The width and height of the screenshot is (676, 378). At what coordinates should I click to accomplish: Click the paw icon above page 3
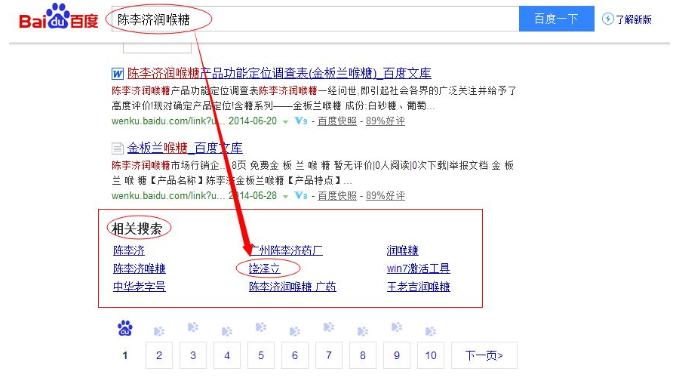[x=193, y=328]
